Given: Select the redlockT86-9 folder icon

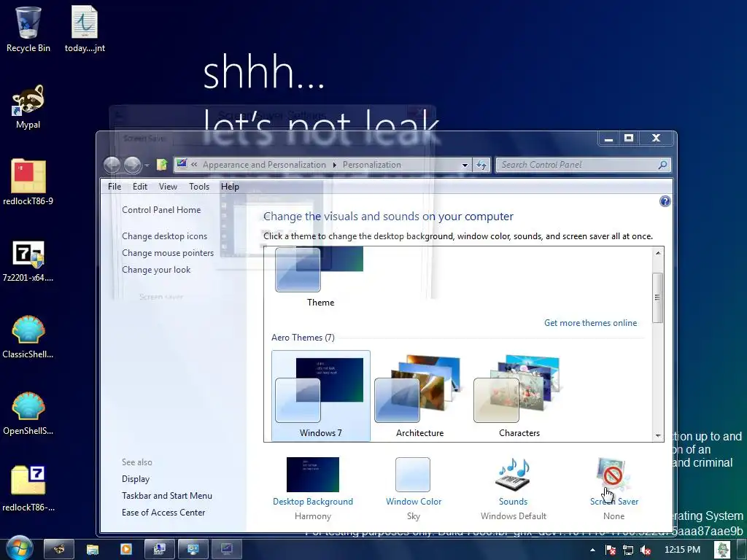Looking at the screenshot, I should point(28,182).
